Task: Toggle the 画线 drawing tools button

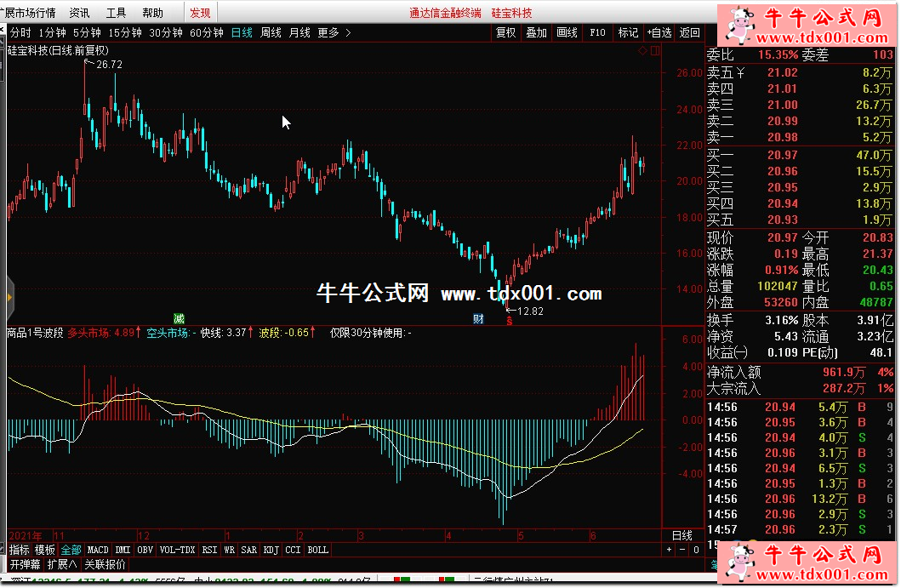Action: tap(567, 32)
